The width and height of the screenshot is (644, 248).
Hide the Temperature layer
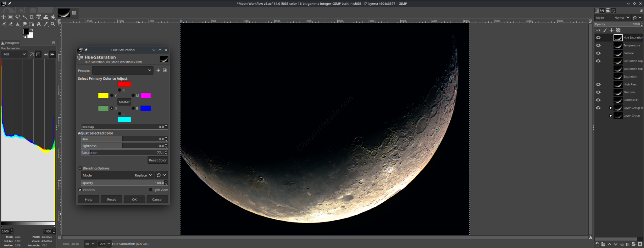598,45
